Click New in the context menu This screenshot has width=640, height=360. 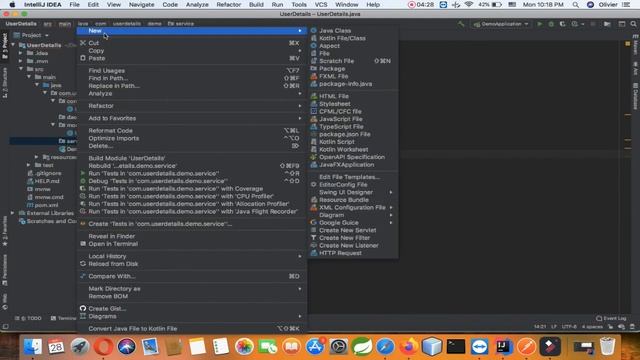[192, 31]
